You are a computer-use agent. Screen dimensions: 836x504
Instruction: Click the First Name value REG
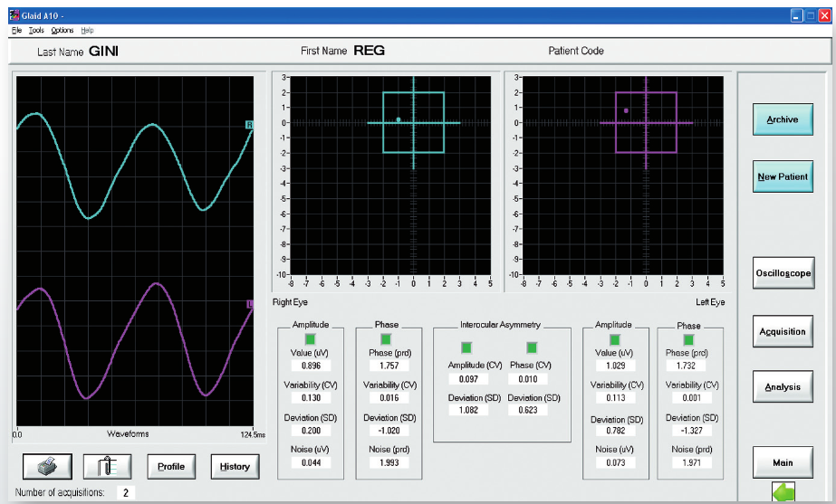tap(369, 51)
